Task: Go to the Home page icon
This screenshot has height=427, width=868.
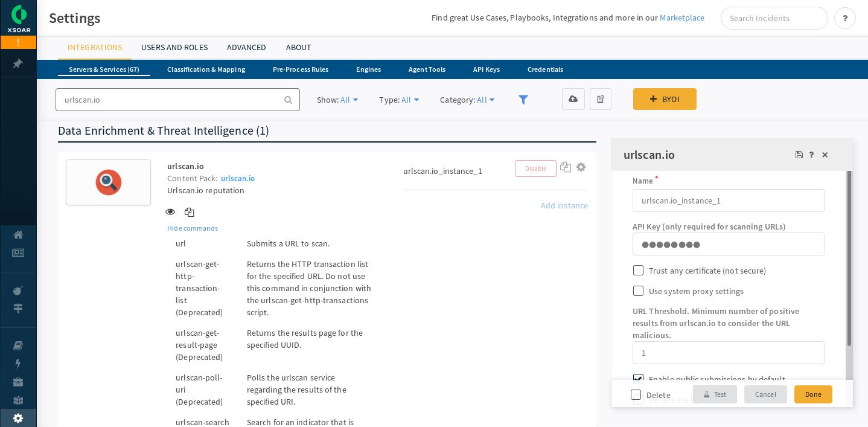Action: coord(18,235)
